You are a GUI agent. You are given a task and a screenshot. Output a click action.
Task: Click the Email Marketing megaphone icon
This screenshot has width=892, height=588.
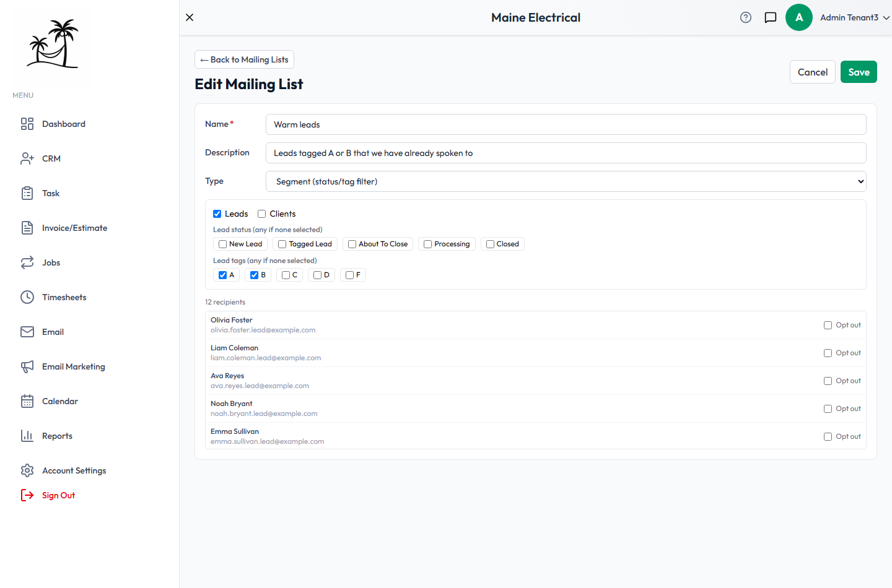tap(27, 366)
